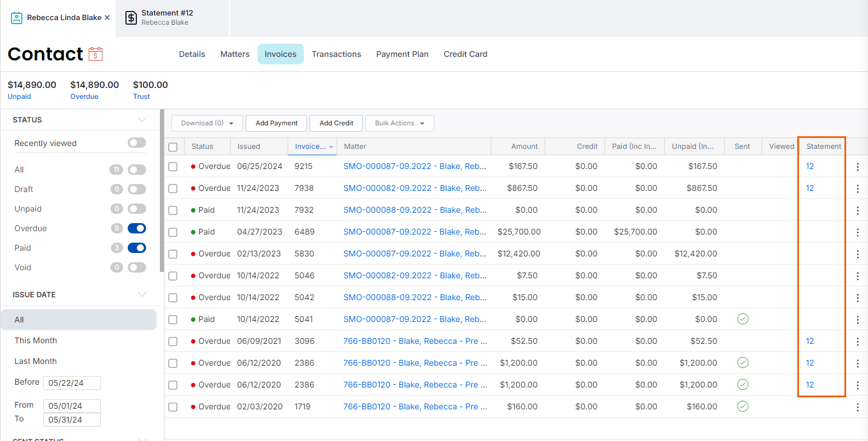Open row menu for invoice 5046
The height and width of the screenshot is (441, 868).
[858, 276]
